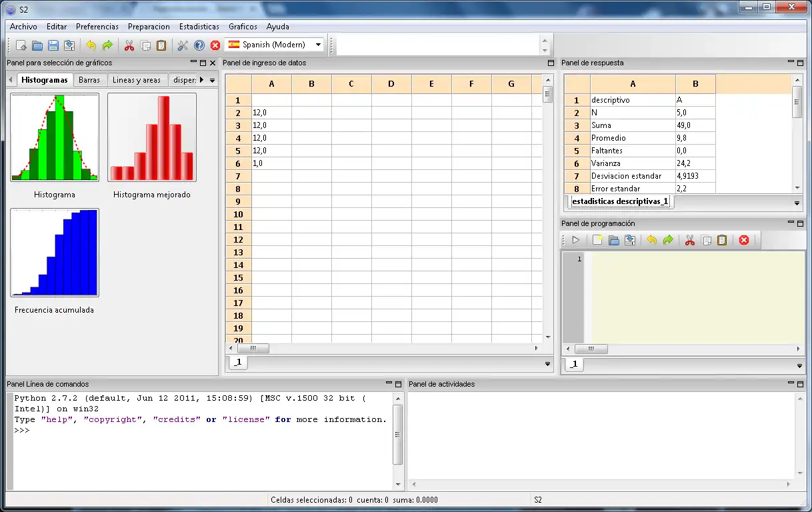Click Save As icon in main toolbar
The image size is (812, 512).
pyautogui.click(x=69, y=45)
